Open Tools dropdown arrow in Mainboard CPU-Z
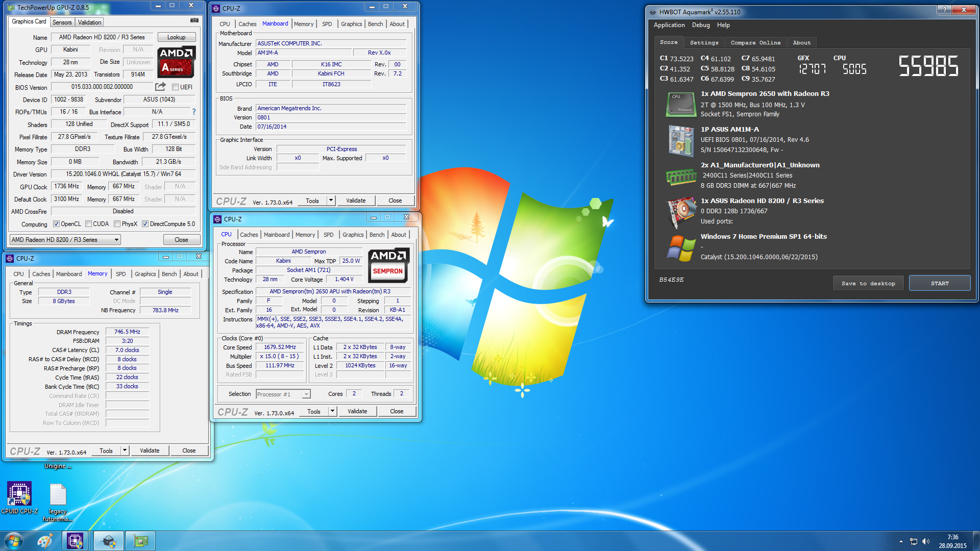Viewport: 980px width, 551px height. pyautogui.click(x=331, y=201)
